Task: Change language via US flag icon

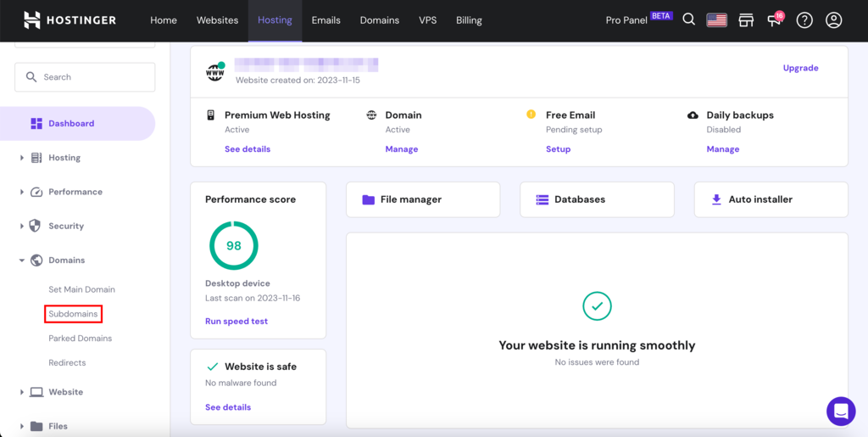Action: point(717,20)
